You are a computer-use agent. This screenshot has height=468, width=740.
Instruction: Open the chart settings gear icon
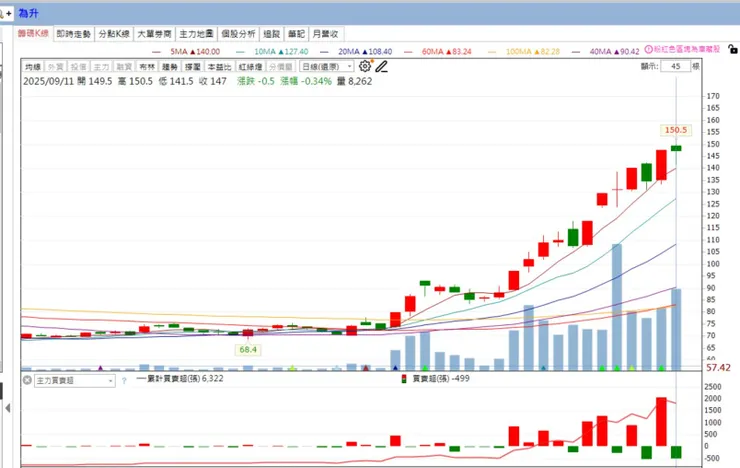[x=365, y=66]
